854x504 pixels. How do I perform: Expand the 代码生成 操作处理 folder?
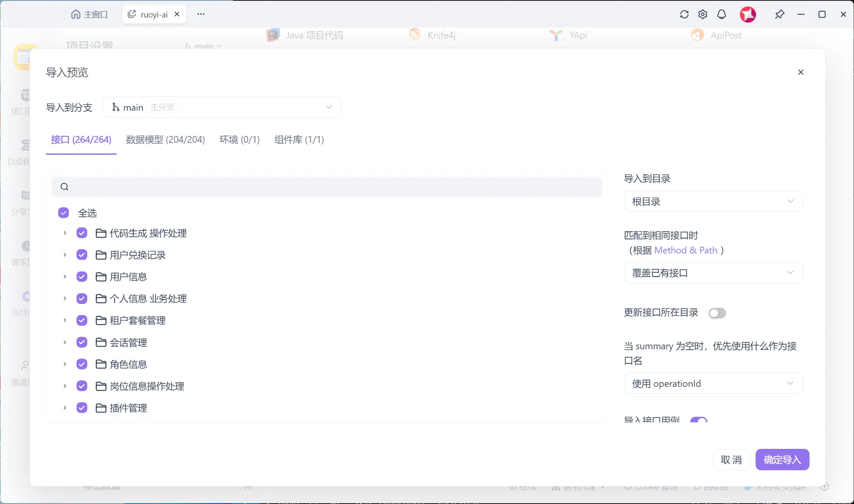[x=65, y=233]
